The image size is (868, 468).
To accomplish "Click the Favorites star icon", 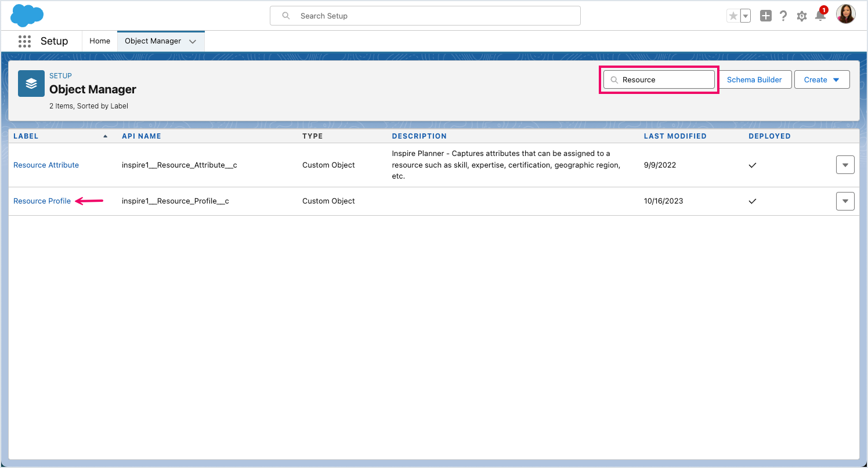I will 733,16.
